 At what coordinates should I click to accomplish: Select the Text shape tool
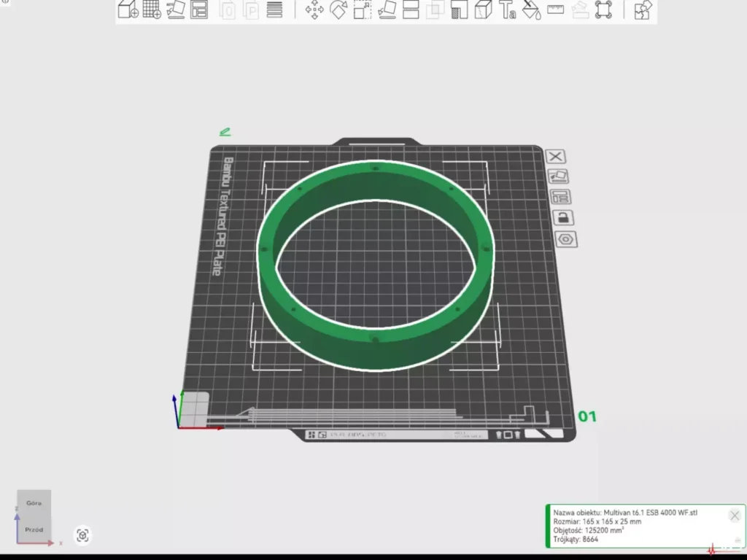point(507,9)
